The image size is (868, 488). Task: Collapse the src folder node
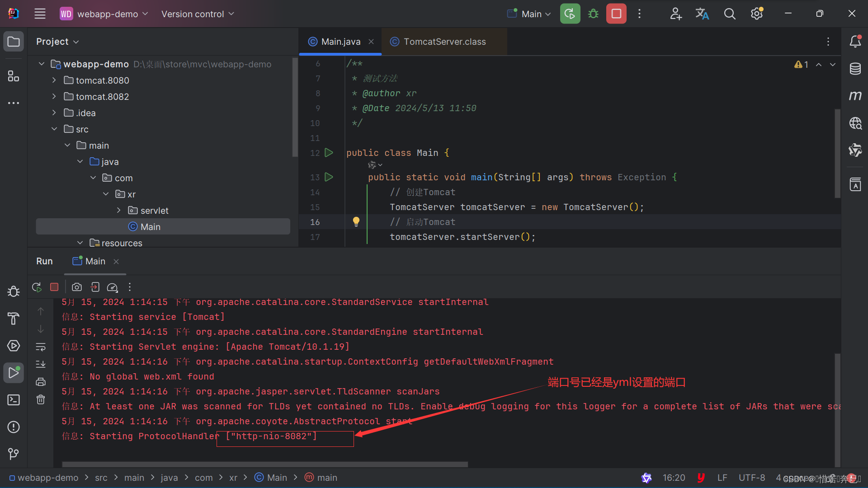point(54,129)
